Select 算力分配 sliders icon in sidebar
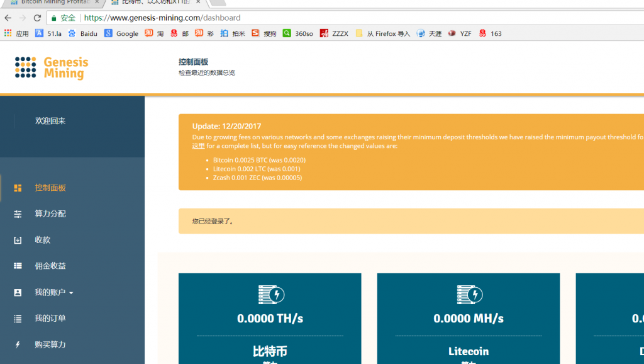Viewport: 644px width, 364px height. coord(18,214)
